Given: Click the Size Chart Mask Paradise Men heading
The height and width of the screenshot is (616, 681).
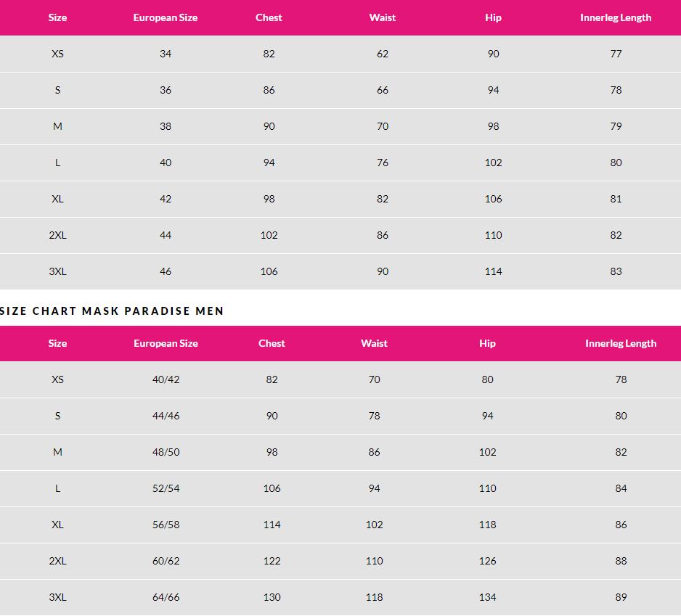Looking at the screenshot, I should point(112,311).
